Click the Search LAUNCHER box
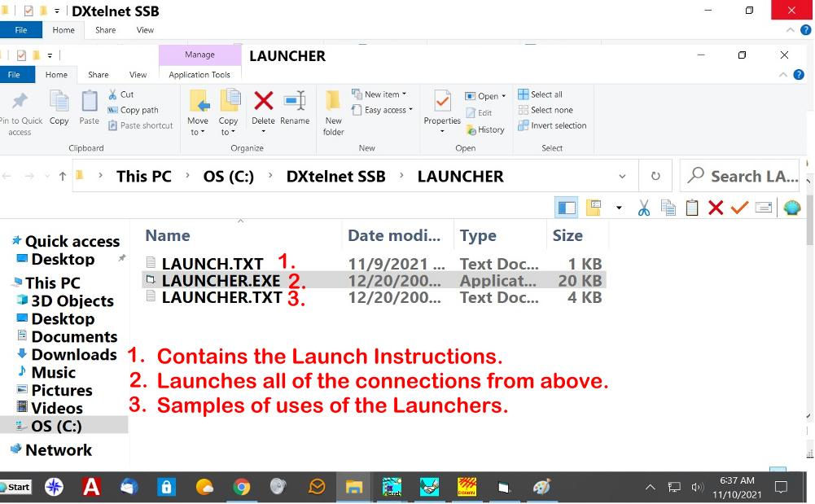The height and width of the screenshot is (504, 815). 739,176
